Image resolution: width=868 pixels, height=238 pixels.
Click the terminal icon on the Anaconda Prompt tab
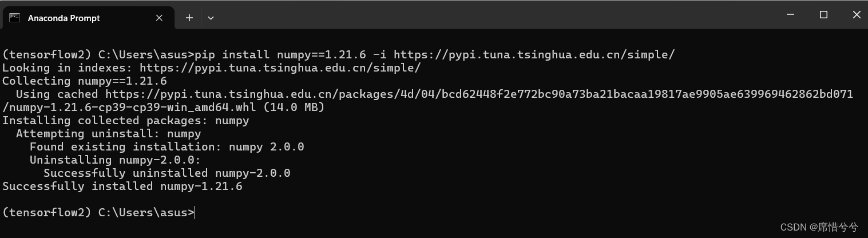pyautogui.click(x=15, y=18)
